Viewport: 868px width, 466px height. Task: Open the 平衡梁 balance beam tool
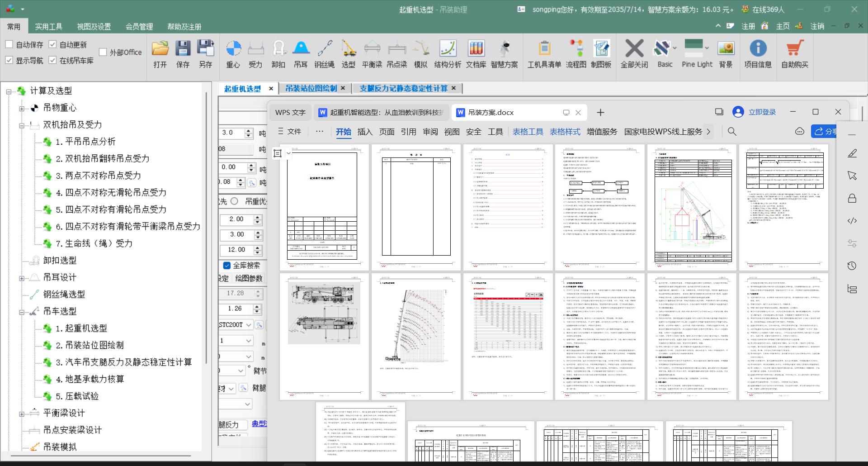(372, 48)
